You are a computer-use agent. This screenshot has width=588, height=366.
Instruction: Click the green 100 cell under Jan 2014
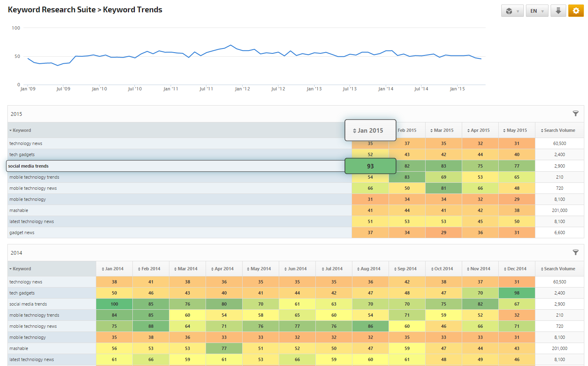(114, 304)
